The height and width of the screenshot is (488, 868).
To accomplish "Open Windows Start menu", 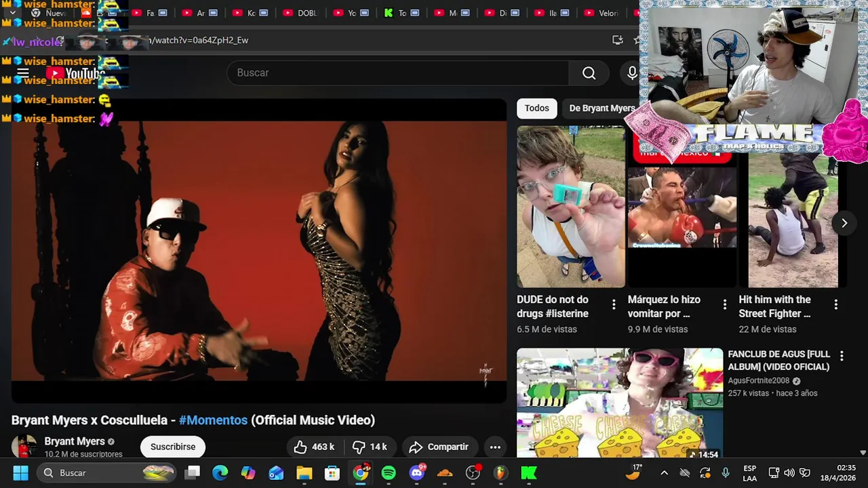I will (x=20, y=472).
